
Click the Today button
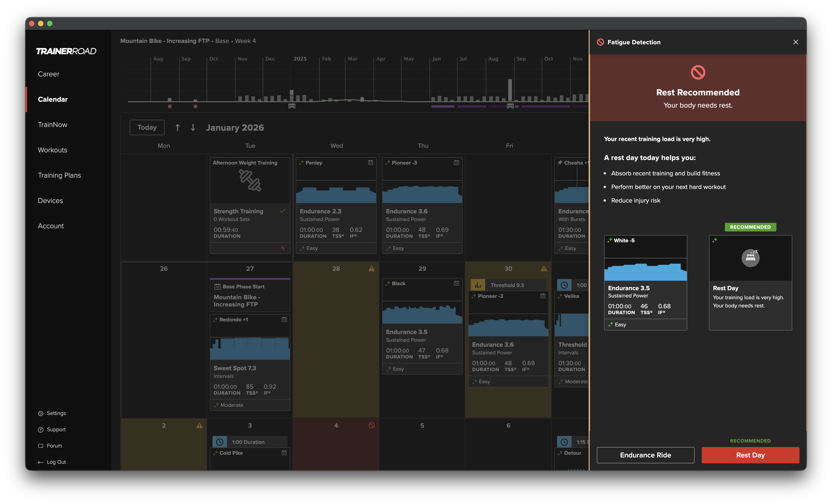tap(147, 128)
